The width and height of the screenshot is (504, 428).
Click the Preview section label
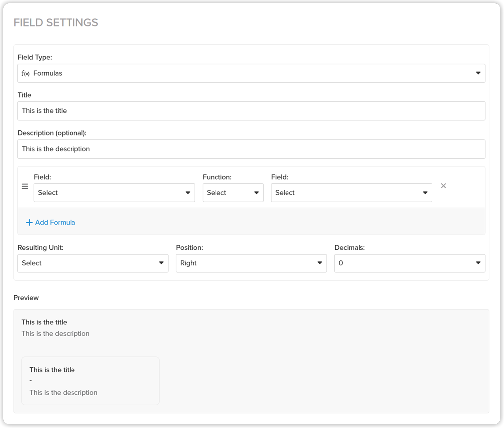pyautogui.click(x=26, y=298)
